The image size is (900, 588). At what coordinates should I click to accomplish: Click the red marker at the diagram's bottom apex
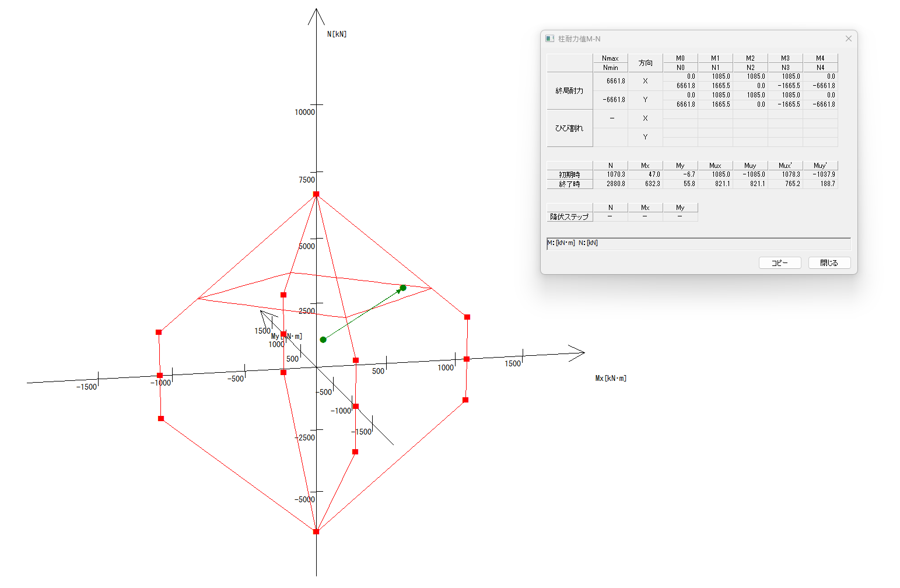point(316,531)
